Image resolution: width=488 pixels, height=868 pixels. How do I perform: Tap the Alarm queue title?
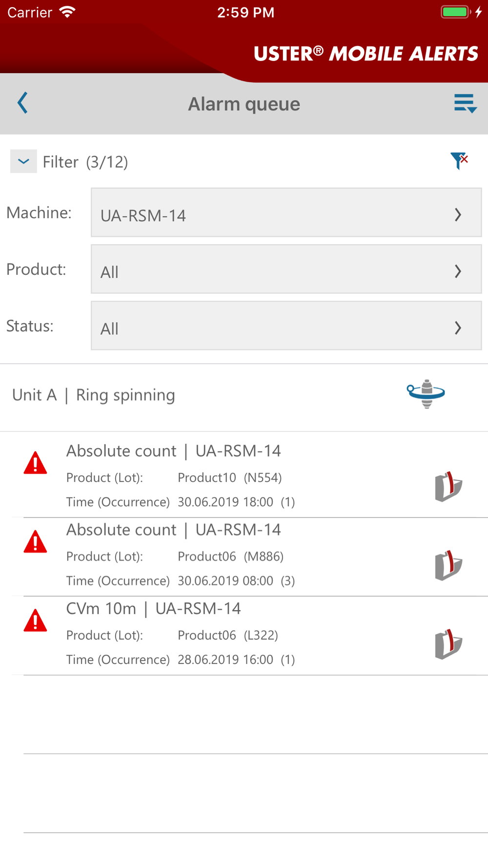coord(244,104)
